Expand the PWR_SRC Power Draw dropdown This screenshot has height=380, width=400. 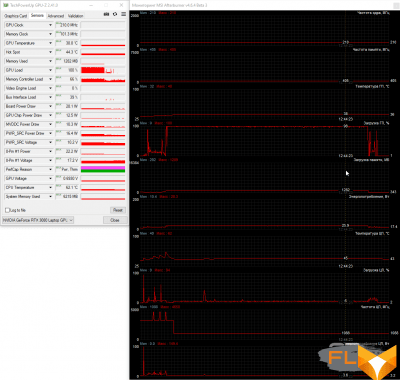[x=50, y=133]
